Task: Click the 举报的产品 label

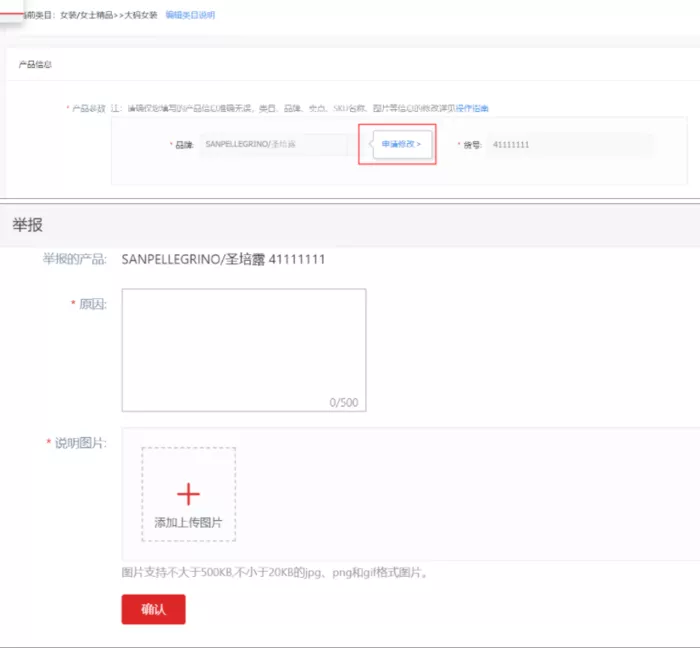Action: click(75, 259)
